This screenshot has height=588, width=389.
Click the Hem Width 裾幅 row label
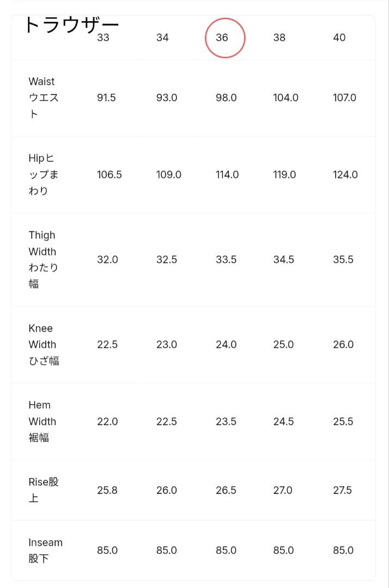tap(41, 421)
